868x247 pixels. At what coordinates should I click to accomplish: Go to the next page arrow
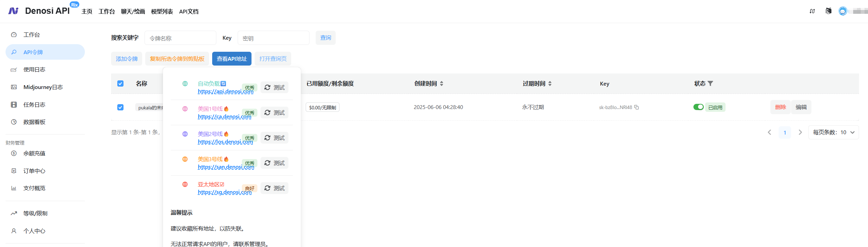coord(800,132)
